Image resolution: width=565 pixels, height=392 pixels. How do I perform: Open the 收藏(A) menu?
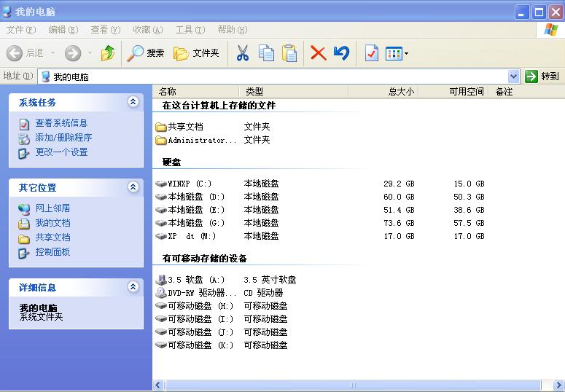pos(148,30)
